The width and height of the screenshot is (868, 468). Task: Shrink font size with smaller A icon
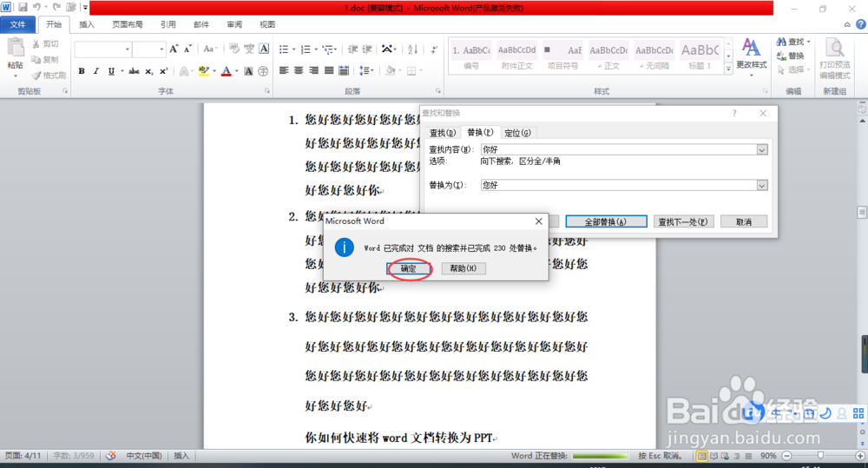coord(187,49)
